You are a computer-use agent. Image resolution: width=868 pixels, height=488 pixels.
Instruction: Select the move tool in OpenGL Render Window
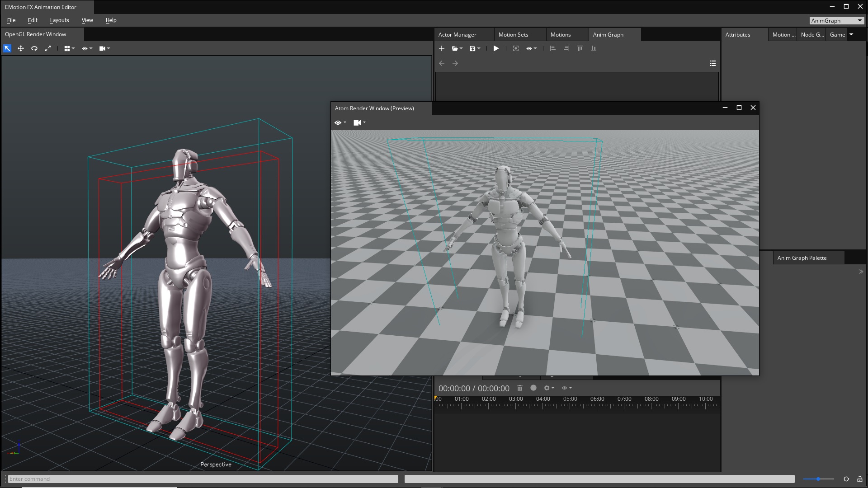pyautogui.click(x=20, y=48)
